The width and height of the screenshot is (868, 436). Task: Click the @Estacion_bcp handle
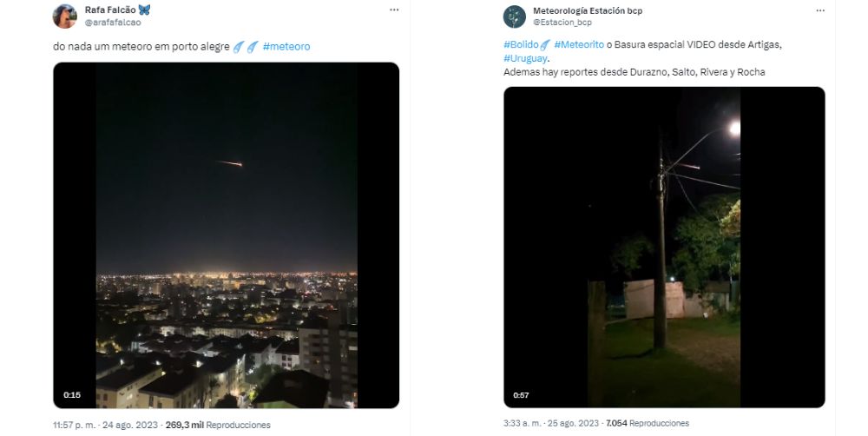click(x=564, y=23)
